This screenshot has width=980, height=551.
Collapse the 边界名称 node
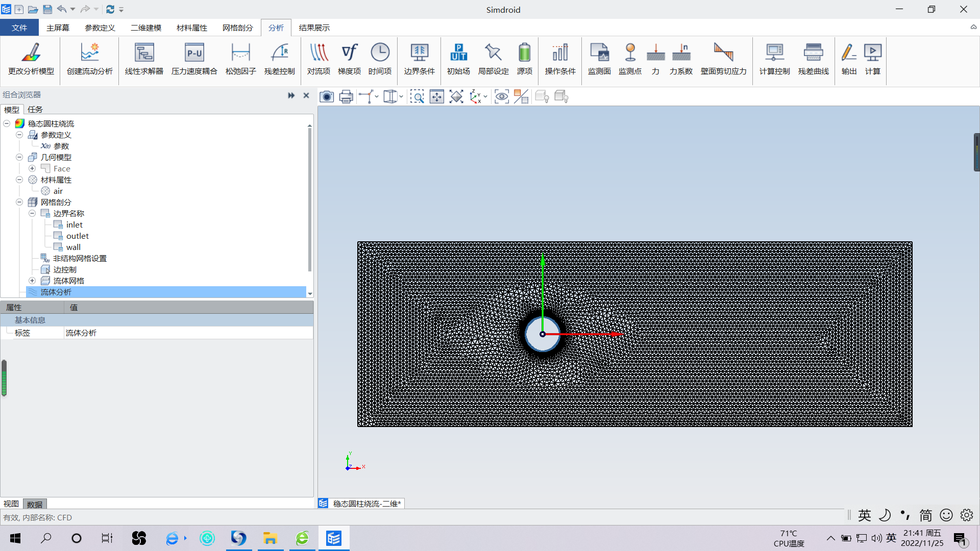pos(32,213)
